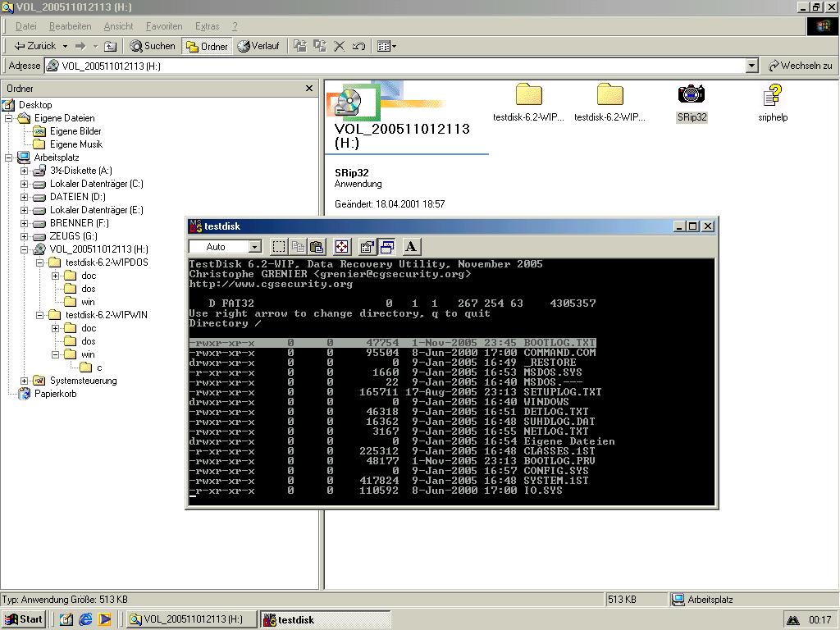The image size is (840, 630).
Task: Click the address field VOL_200511012113 (H:)
Action: click(x=395, y=66)
